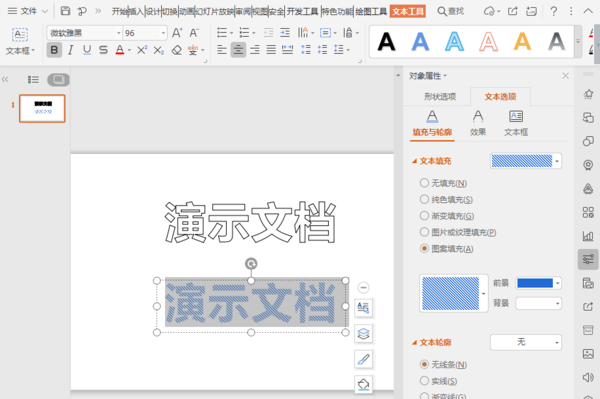This screenshot has height=399, width=600.
Task: Apply the black WordArt style A
Action: [386, 42]
